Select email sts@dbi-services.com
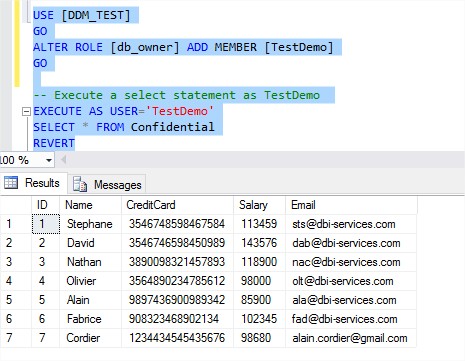This screenshot has width=465, height=361. point(351,224)
